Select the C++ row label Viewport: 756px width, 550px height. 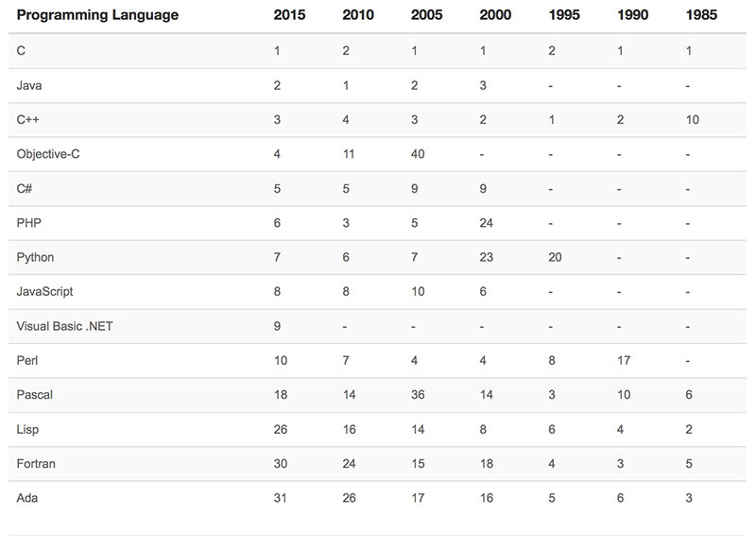(x=27, y=120)
